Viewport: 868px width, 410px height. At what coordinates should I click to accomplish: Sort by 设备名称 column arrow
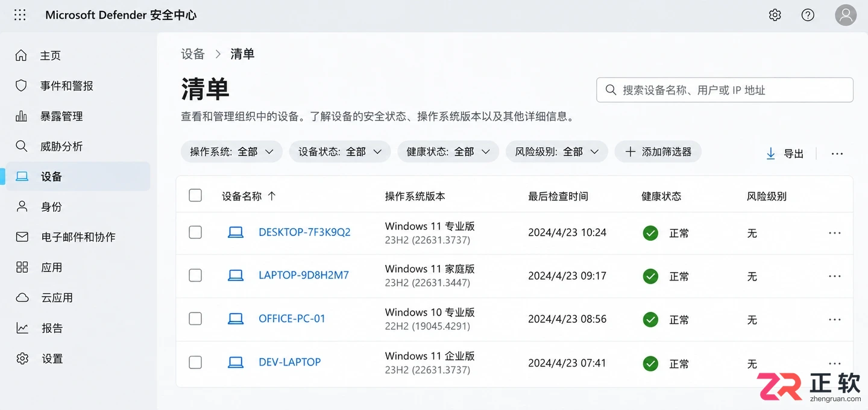point(271,196)
